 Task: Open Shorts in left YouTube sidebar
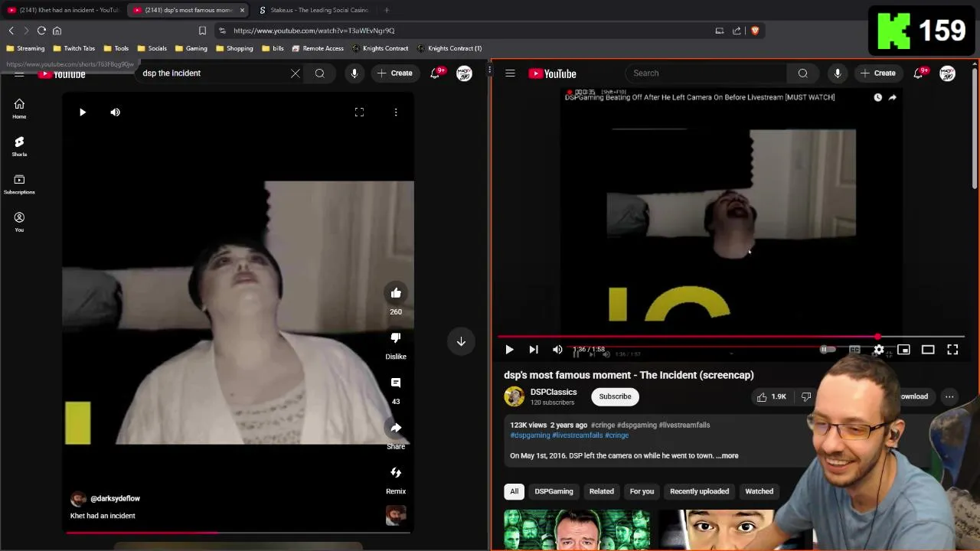pyautogui.click(x=19, y=146)
